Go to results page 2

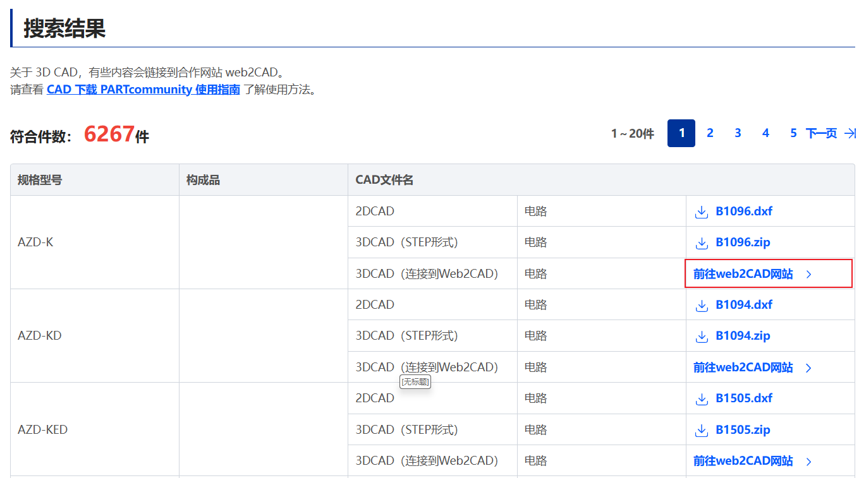tap(710, 133)
